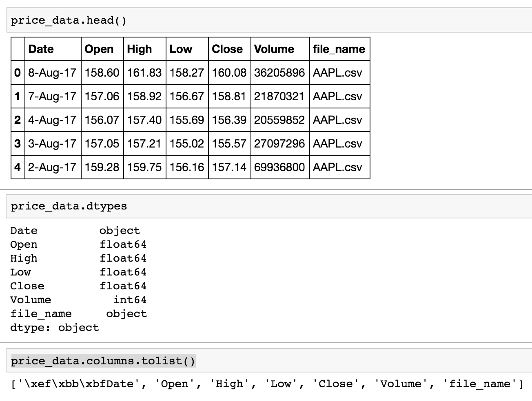Viewport: 532px width, 401px height.
Task: Click the price_data.dtypes code cell
Action: [69, 206]
